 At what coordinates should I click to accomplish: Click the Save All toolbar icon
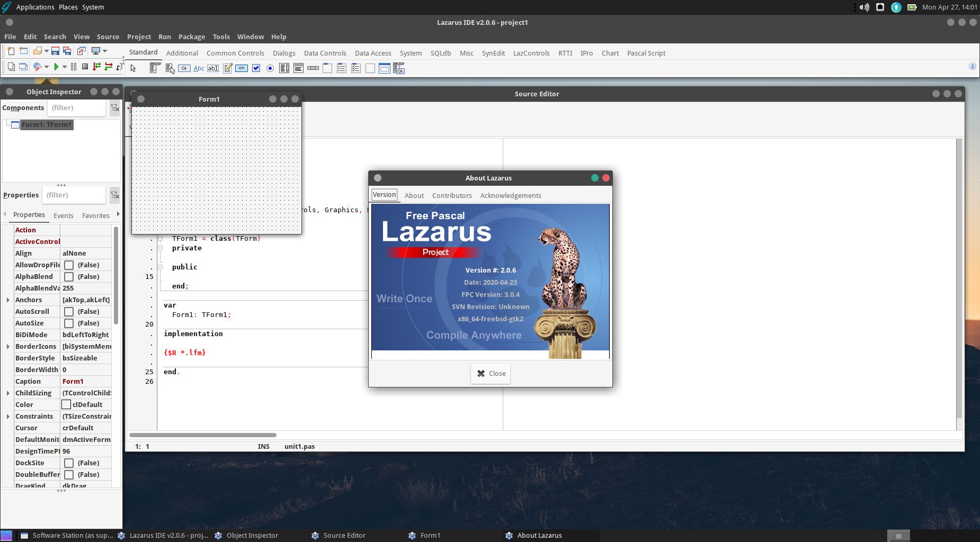pos(67,51)
